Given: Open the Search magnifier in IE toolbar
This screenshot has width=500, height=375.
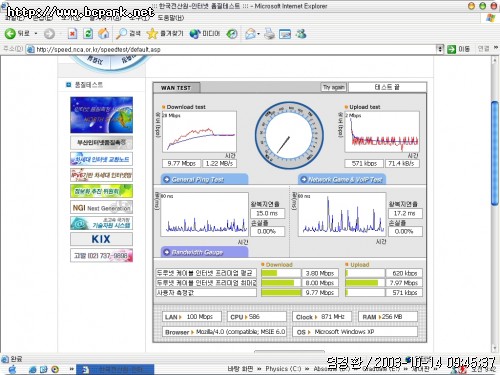Looking at the screenshot, I should [128, 33].
